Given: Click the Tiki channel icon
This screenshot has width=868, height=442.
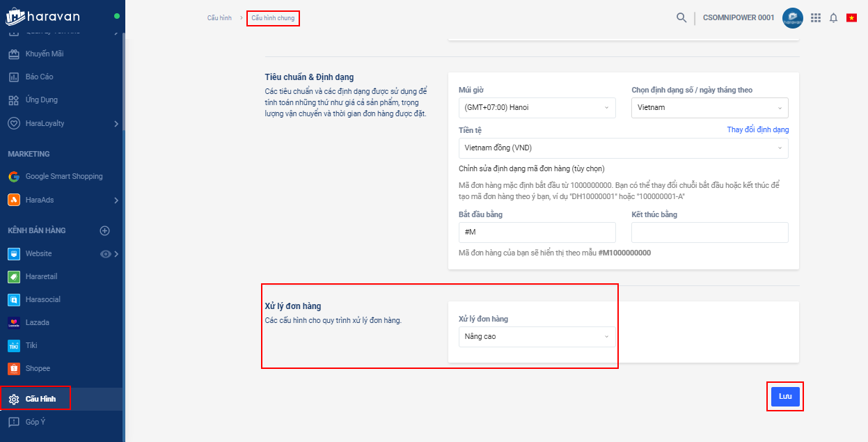Looking at the screenshot, I should pos(13,345).
